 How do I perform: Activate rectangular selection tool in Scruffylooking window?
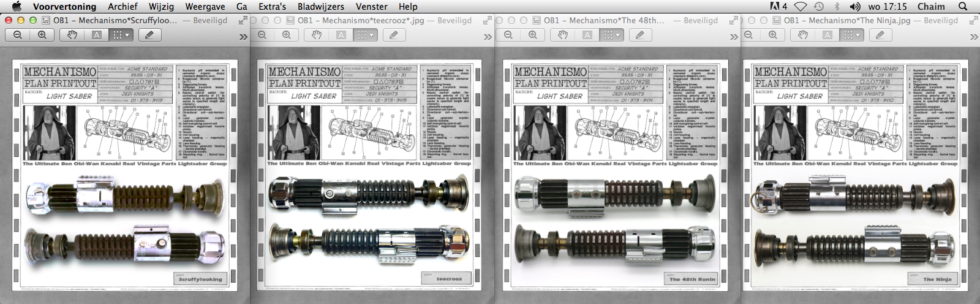[116, 35]
